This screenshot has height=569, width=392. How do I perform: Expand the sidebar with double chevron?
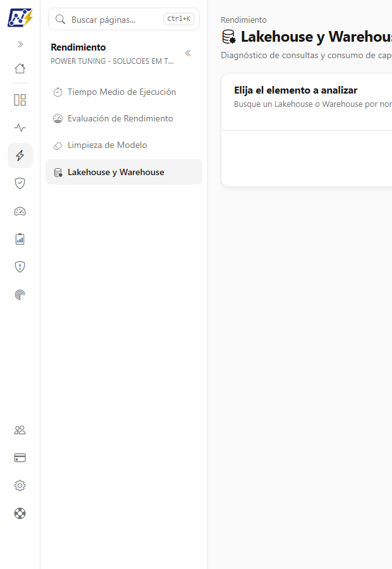20,44
